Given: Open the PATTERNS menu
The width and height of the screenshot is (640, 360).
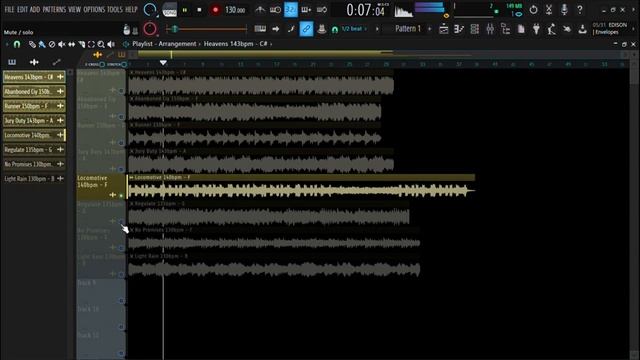Looking at the screenshot, I should pyautogui.click(x=54, y=9).
